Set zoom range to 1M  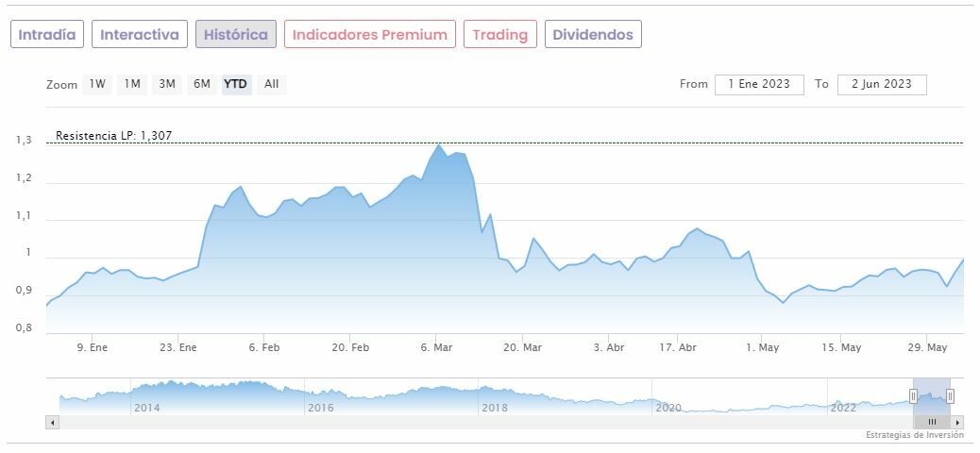[x=132, y=84]
